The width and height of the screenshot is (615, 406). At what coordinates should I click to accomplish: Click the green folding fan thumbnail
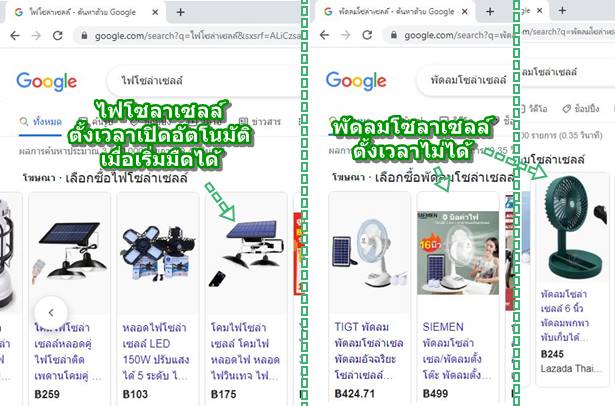coord(573,228)
